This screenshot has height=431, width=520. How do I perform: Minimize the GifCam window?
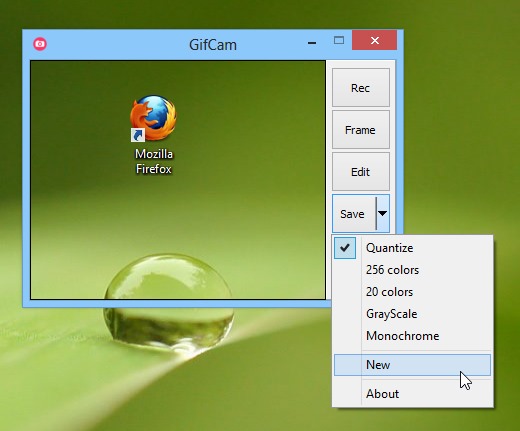(312, 43)
